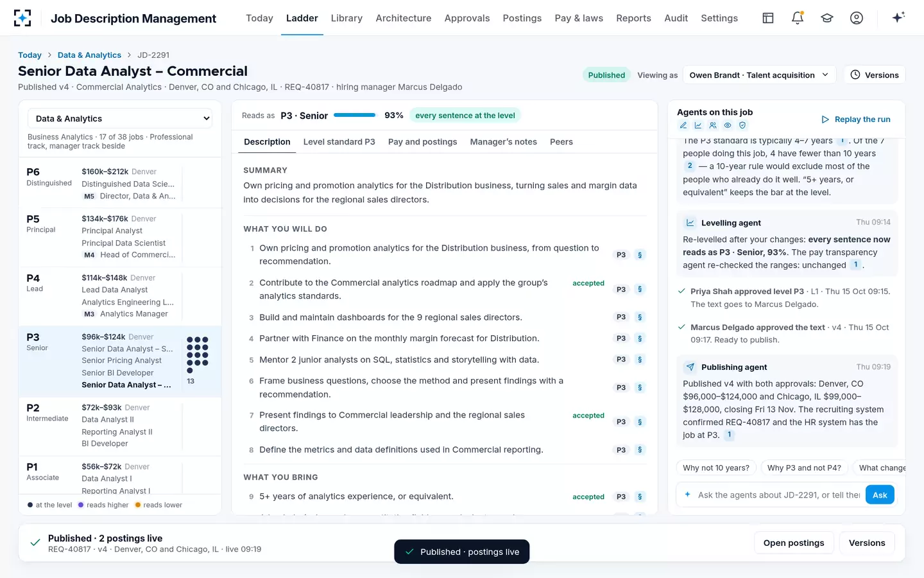Open the Manager's notes tab
The height and width of the screenshot is (578, 924).
[503, 142]
